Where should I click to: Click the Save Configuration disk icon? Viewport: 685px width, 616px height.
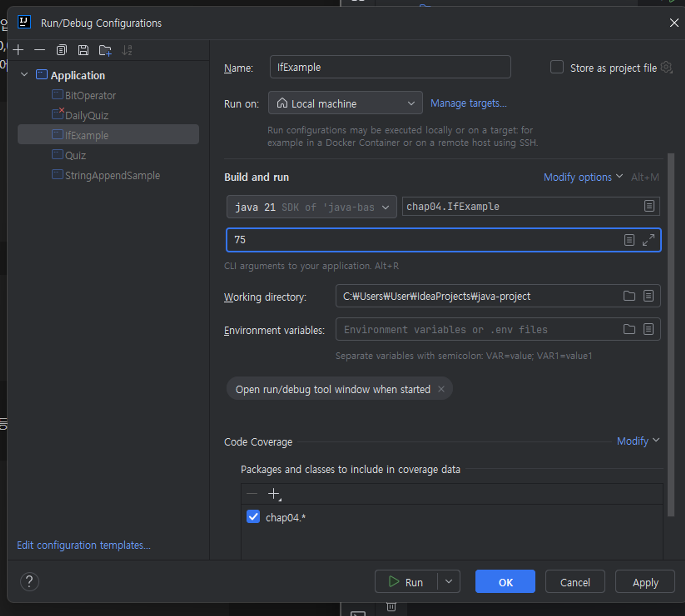pos(83,50)
